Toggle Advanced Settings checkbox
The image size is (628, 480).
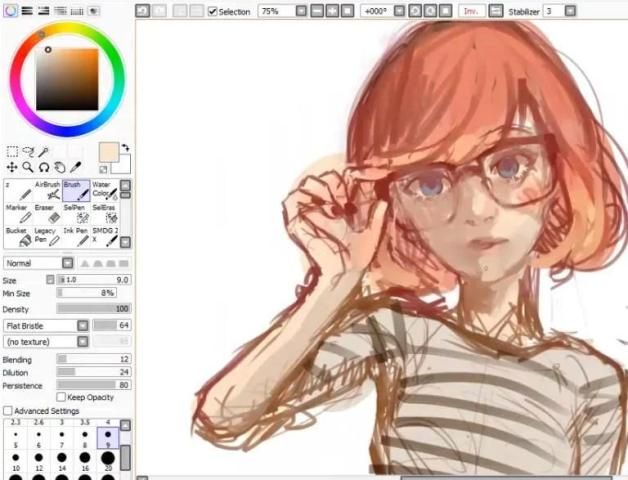8,411
